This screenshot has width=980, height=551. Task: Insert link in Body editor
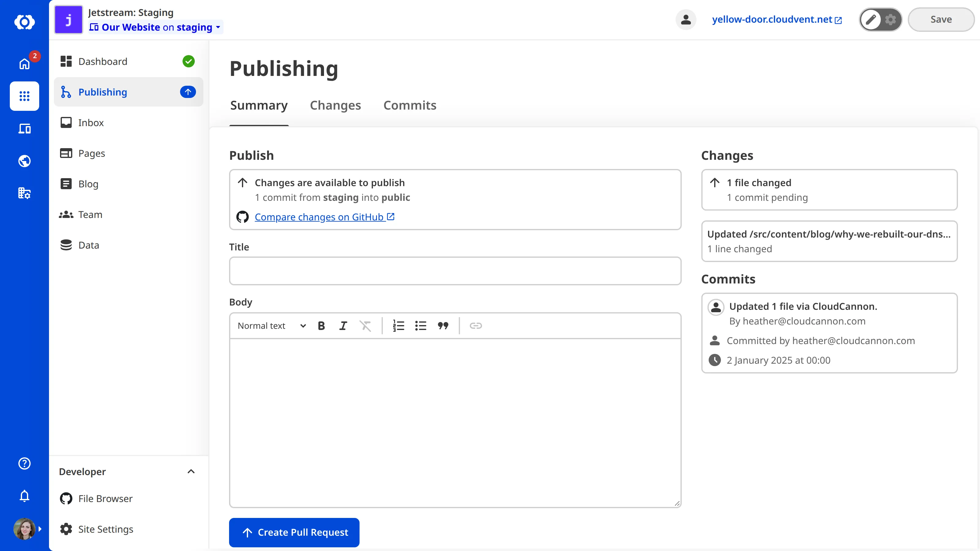[x=476, y=325]
